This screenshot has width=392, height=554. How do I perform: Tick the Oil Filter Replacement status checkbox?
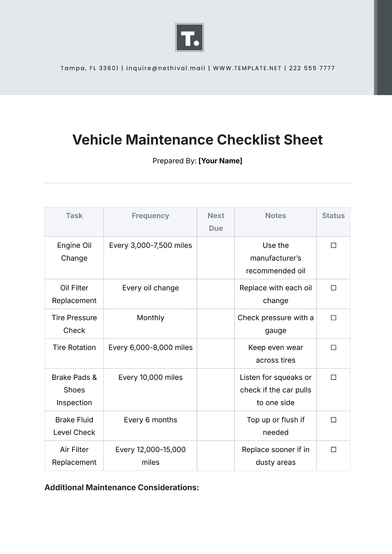pos(333,288)
